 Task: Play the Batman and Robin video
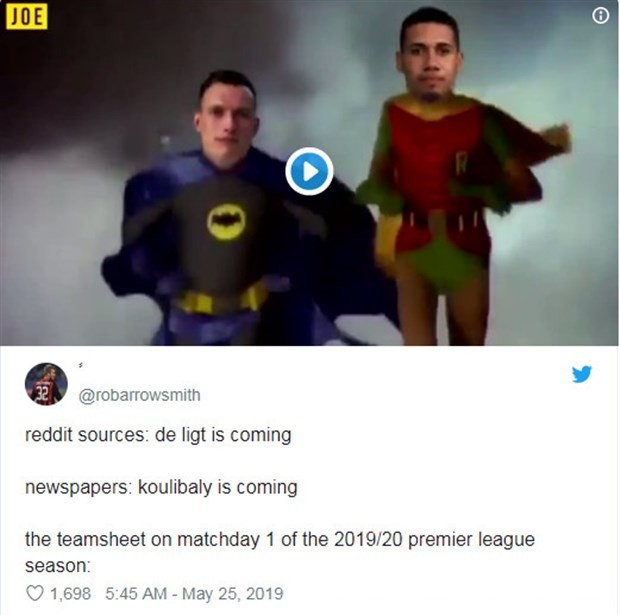click(x=309, y=171)
